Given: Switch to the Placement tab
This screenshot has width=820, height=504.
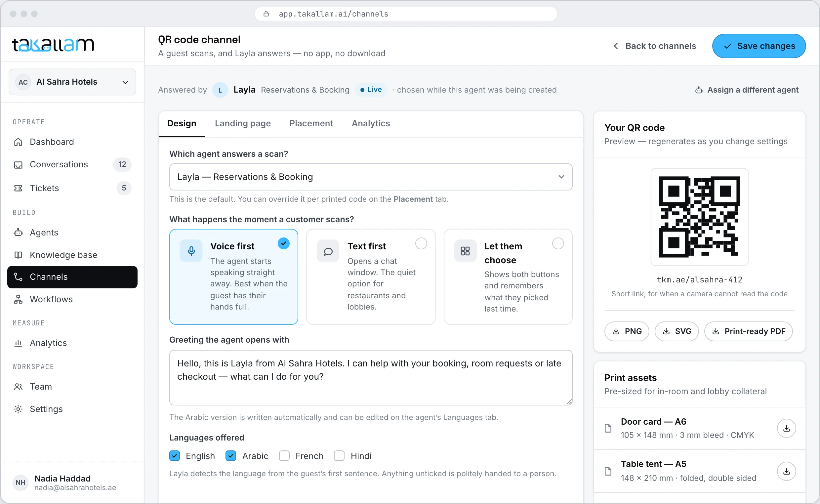Looking at the screenshot, I should 311,123.
